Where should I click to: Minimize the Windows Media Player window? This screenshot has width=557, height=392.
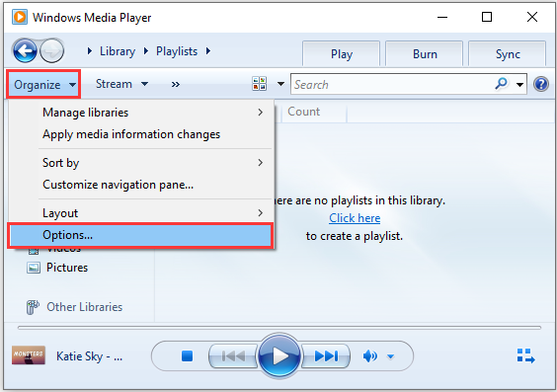pyautogui.click(x=442, y=17)
